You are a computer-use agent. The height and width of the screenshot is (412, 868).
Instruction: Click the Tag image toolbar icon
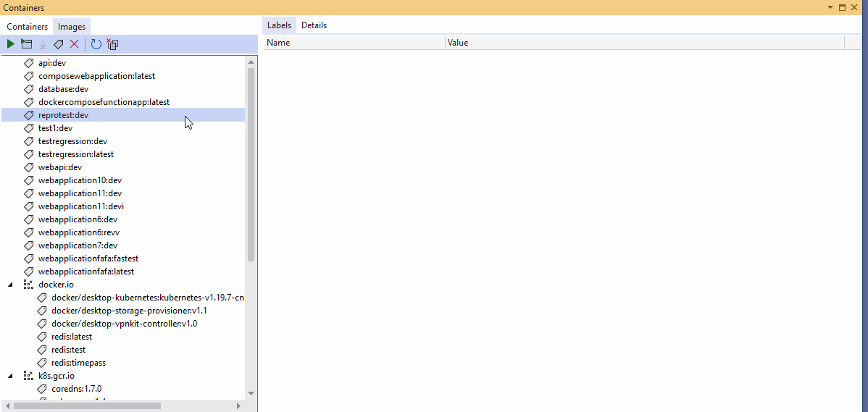tap(59, 44)
